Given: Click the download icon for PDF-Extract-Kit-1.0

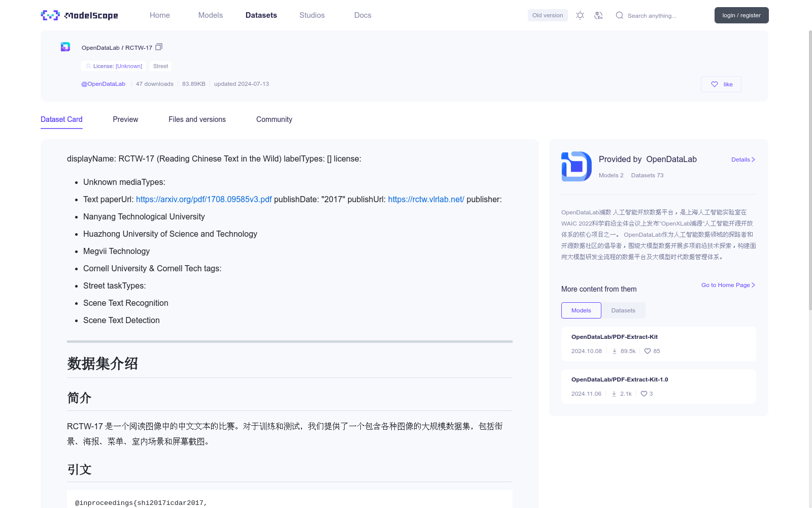Looking at the screenshot, I should pos(614,394).
